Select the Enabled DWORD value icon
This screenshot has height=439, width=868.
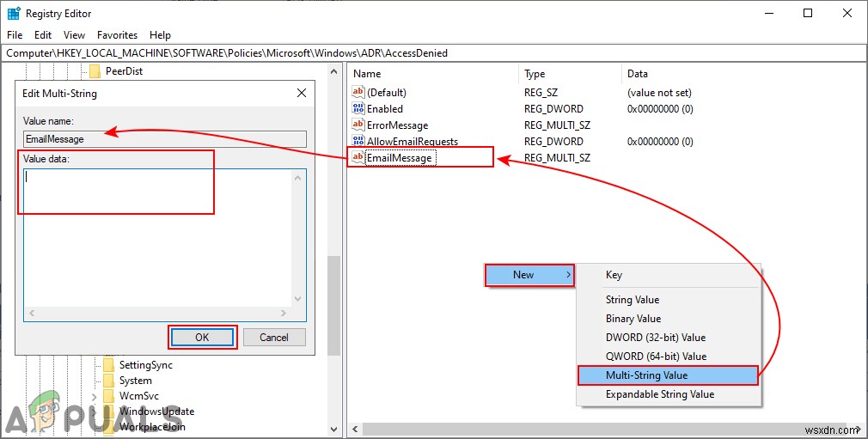tap(358, 108)
